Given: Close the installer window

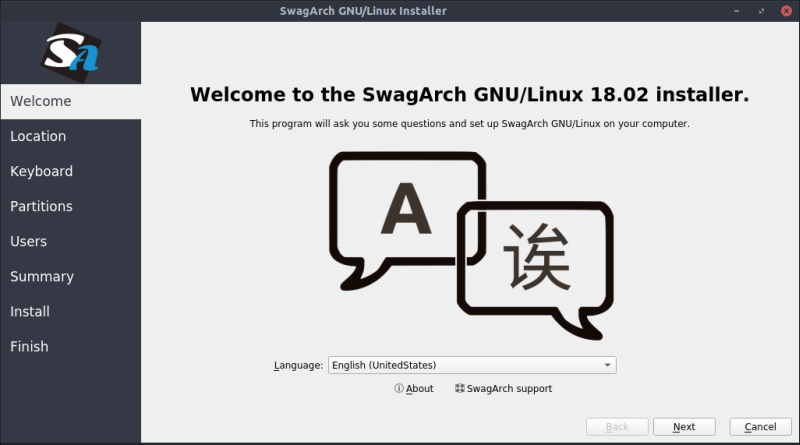Looking at the screenshot, I should [786, 11].
